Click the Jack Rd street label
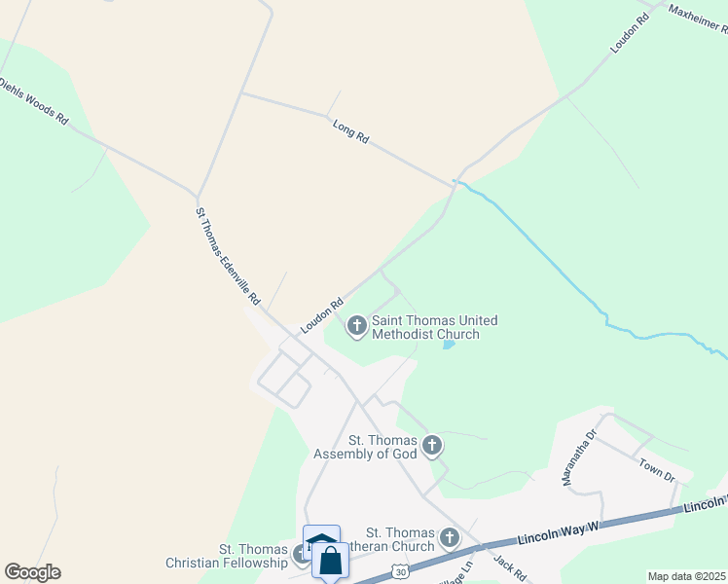The width and height of the screenshot is (728, 584). (x=510, y=567)
